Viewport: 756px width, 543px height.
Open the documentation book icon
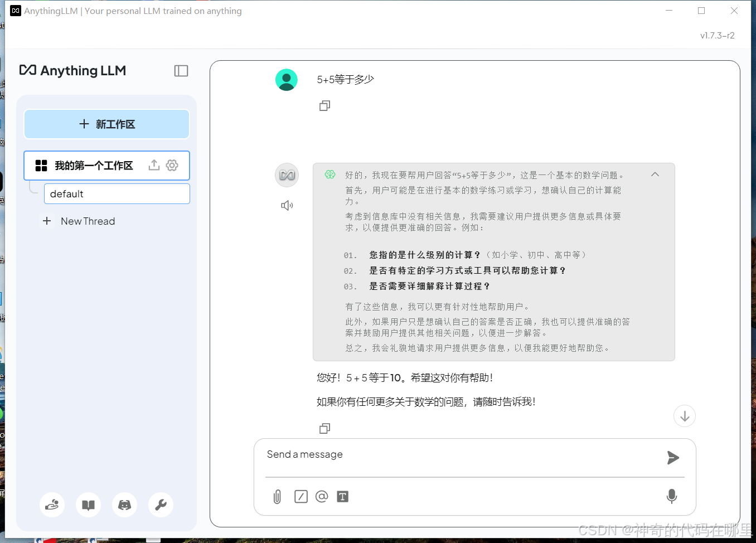89,505
